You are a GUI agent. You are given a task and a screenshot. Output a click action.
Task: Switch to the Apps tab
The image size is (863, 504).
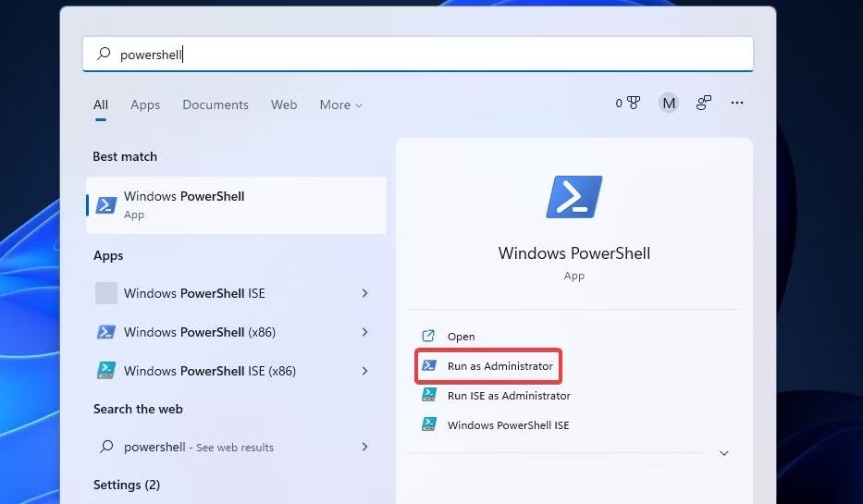click(x=145, y=105)
